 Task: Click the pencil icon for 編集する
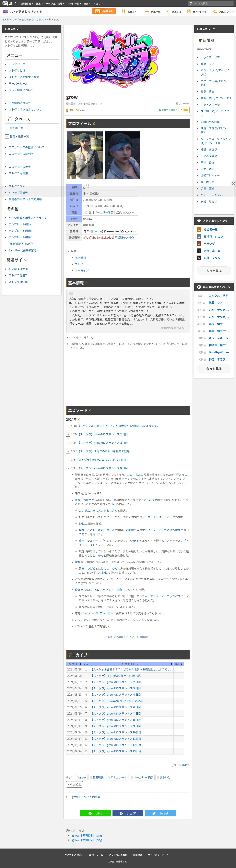pos(168,11)
